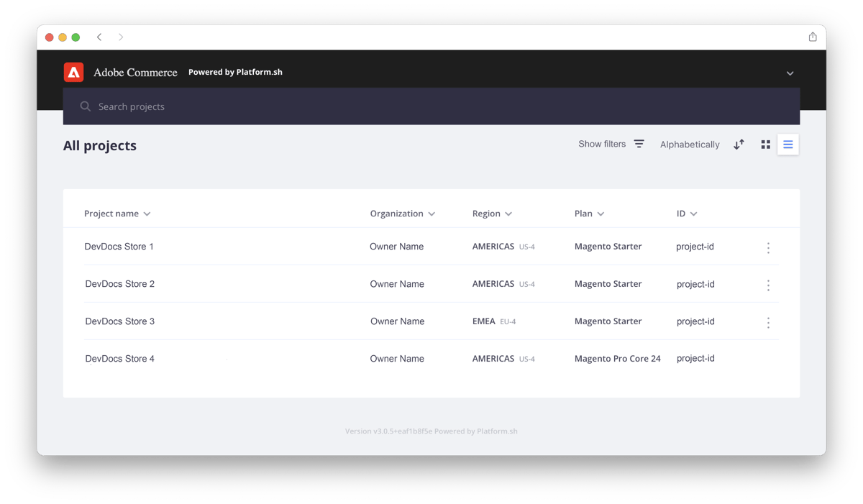Open the actions menu for DevDocs Store 3

click(768, 322)
